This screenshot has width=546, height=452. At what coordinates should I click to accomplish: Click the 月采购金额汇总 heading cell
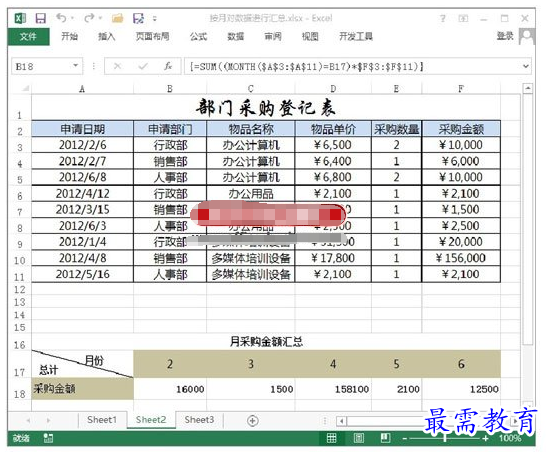coord(266,342)
